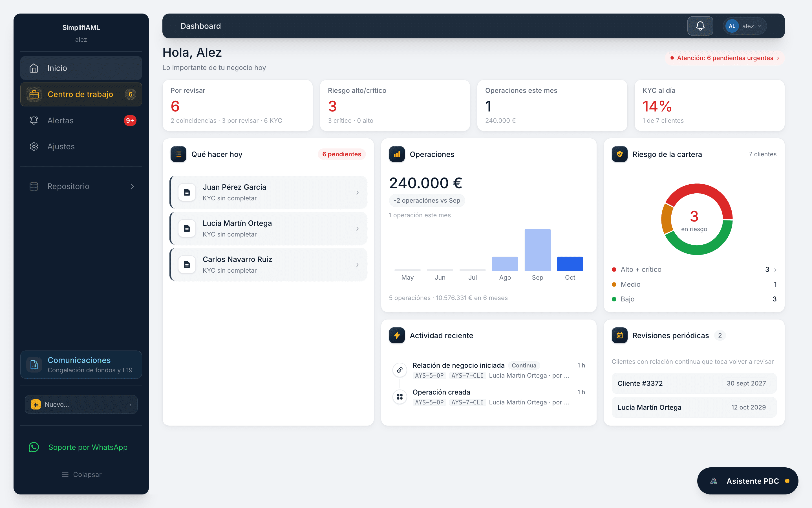This screenshot has width=812, height=508.
Task: Open the KYC al día card
Action: (709, 105)
